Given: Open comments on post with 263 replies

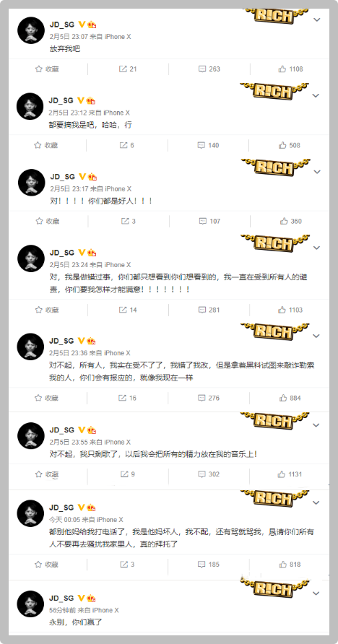Looking at the screenshot, I should click(x=209, y=69).
